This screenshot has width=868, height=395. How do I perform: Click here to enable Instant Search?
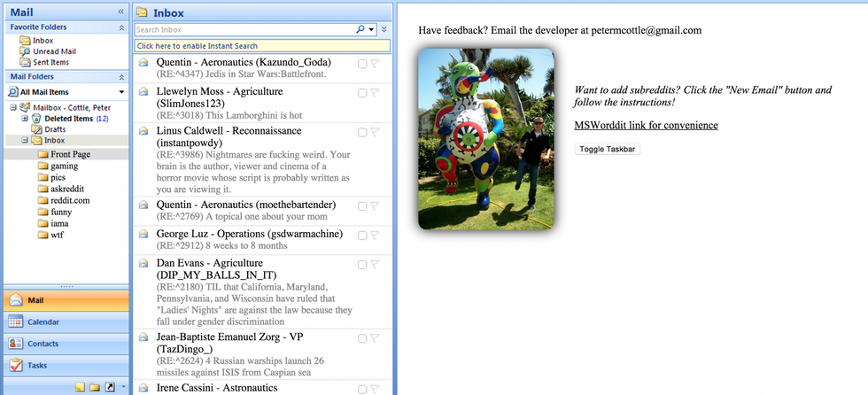(262, 46)
